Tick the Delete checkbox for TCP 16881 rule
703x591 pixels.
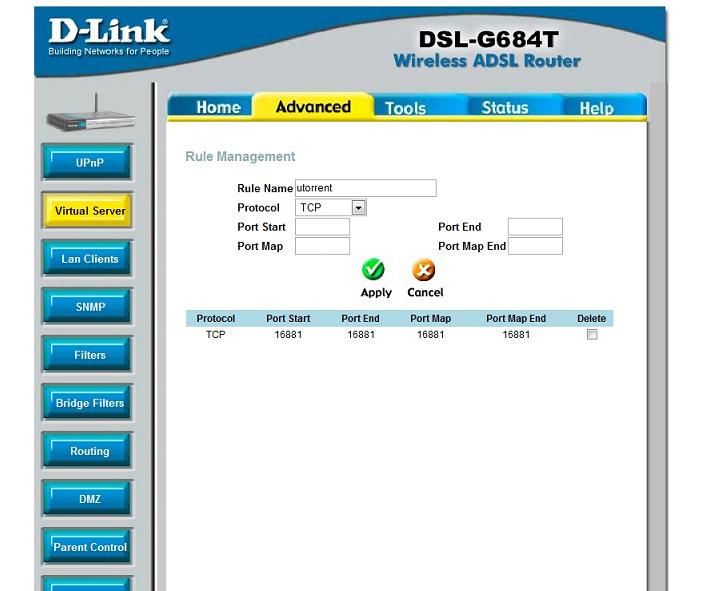(592, 335)
